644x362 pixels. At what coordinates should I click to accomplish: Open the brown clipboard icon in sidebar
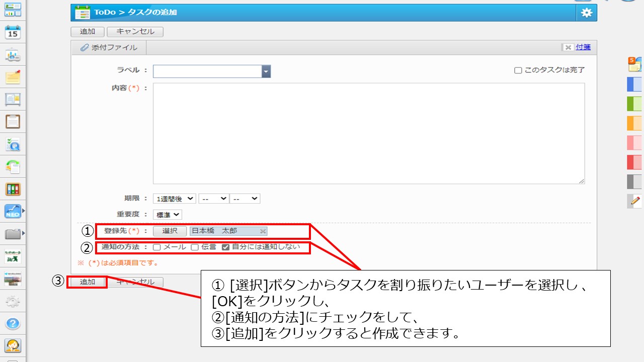tap(13, 122)
